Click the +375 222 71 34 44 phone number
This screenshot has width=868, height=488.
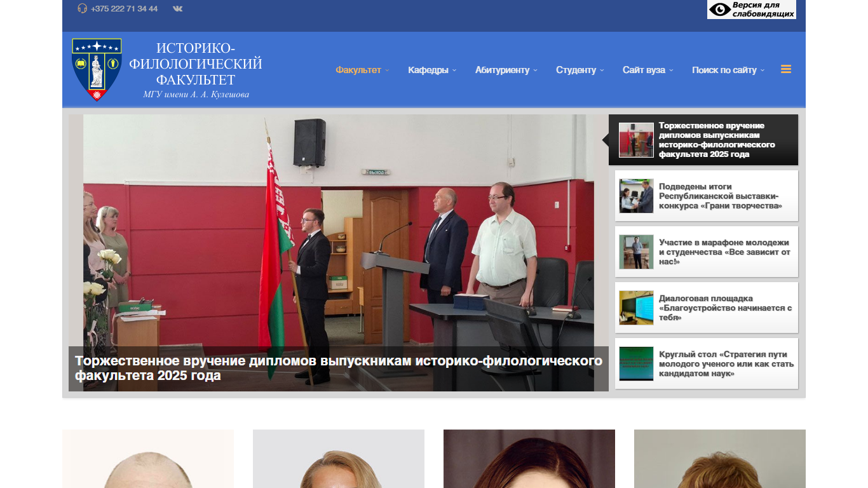[x=124, y=8]
